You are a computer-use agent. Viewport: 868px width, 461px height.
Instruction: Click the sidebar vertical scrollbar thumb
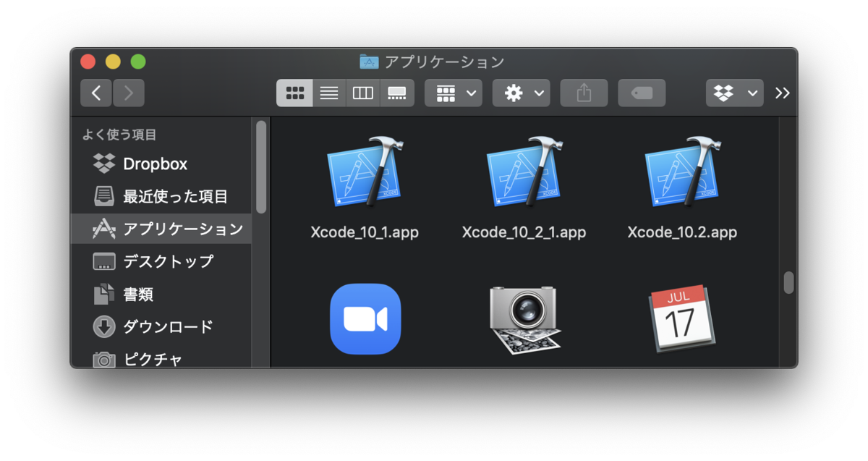(x=261, y=166)
